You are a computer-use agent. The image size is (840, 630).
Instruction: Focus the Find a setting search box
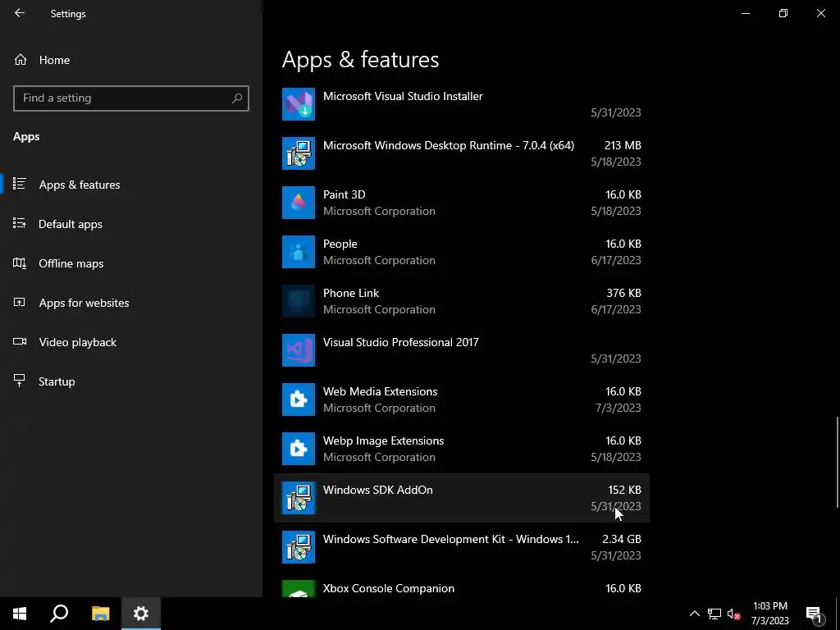(x=131, y=98)
